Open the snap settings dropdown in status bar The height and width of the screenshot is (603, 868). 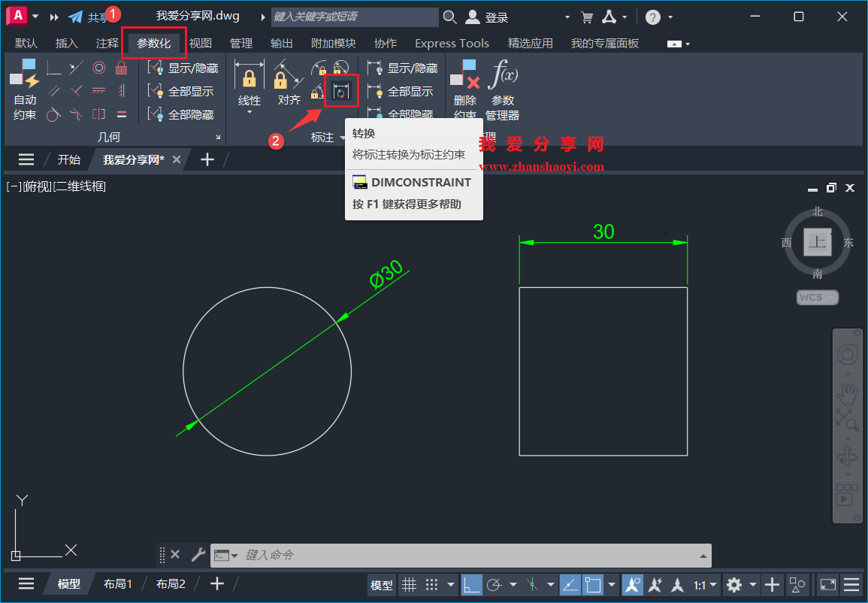[452, 584]
